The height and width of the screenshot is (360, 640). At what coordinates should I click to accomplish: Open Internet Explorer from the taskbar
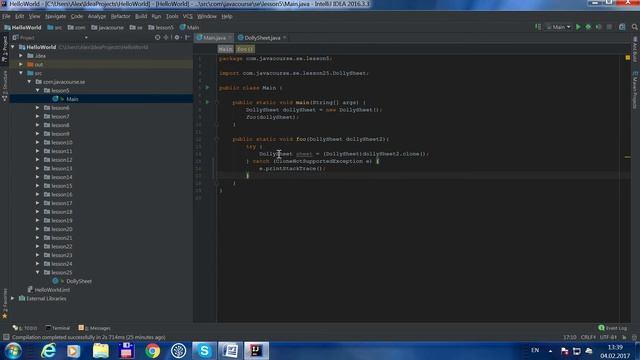[x=48, y=351]
